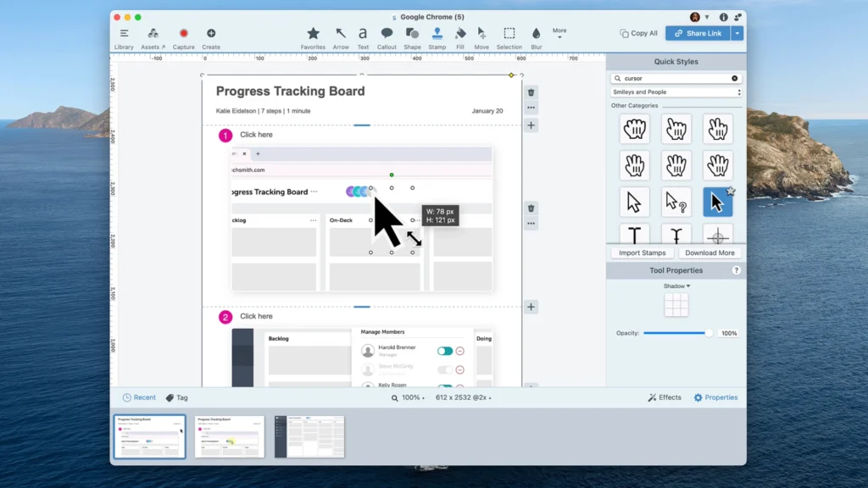This screenshot has height=488, width=868.
Task: Click the Download More button
Action: 709,252
